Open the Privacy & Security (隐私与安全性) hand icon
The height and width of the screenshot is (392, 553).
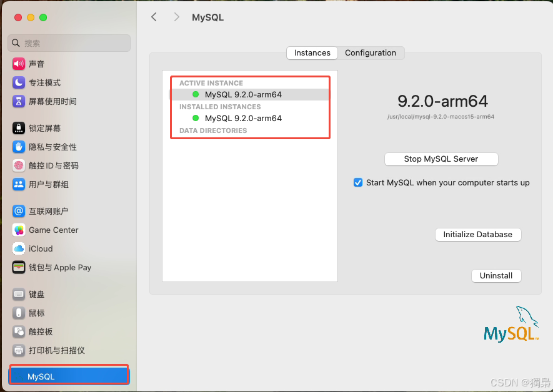19,147
